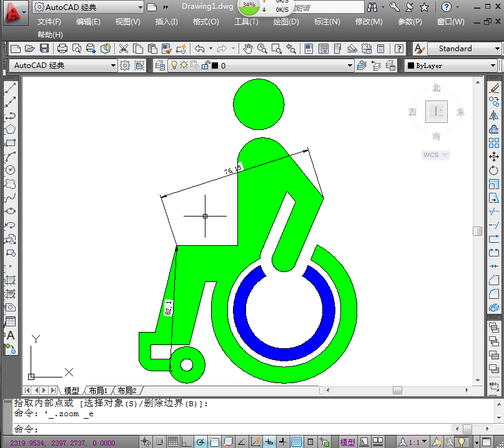Click the Undo arrow icon
Image resolution: width=504 pixels, height=448 pixels.
(x=199, y=49)
